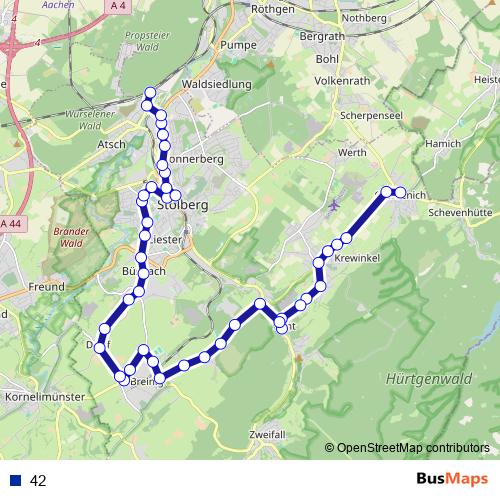Click the Krewinkel place label
The height and width of the screenshot is (500, 500).
357,258
